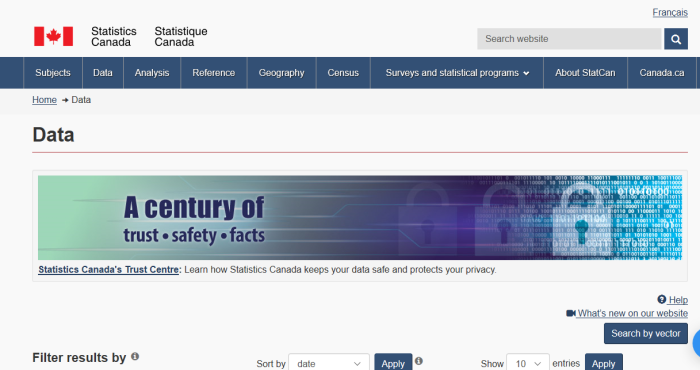
Task: Click the Search by vector button
Action: [x=646, y=333]
